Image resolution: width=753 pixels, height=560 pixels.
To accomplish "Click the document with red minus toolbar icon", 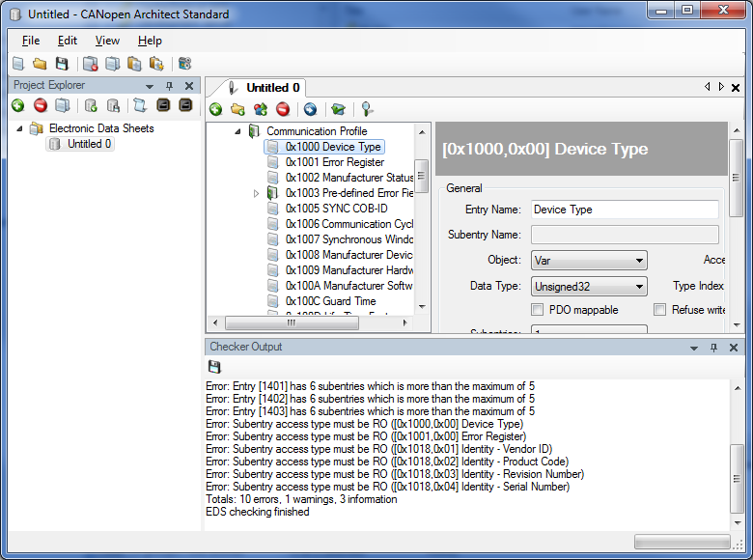I will pos(91,64).
